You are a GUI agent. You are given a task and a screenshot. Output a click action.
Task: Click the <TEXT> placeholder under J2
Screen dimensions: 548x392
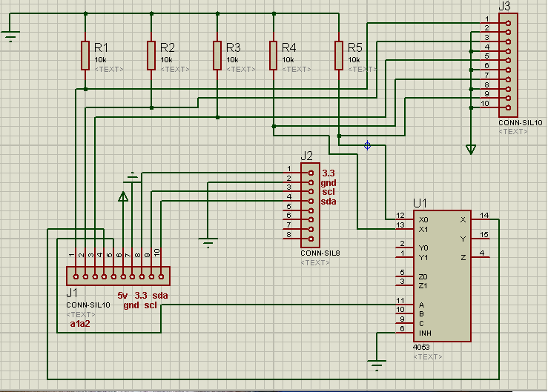[315, 262]
